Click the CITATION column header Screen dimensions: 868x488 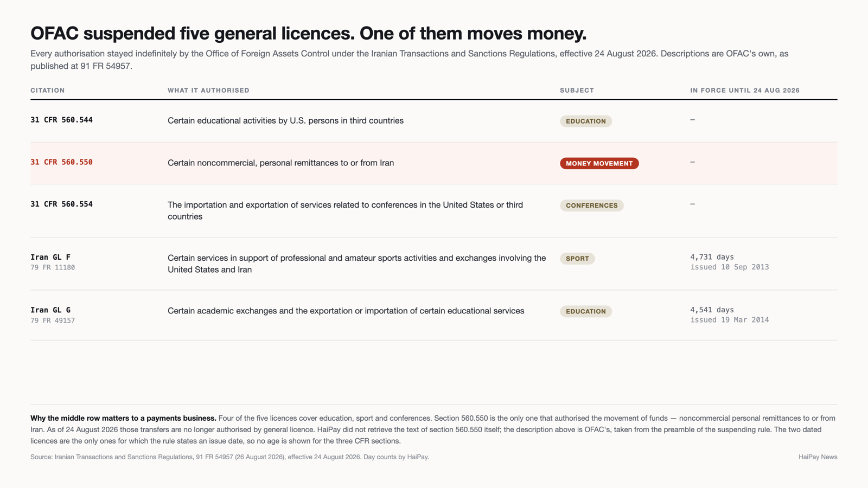click(x=47, y=91)
